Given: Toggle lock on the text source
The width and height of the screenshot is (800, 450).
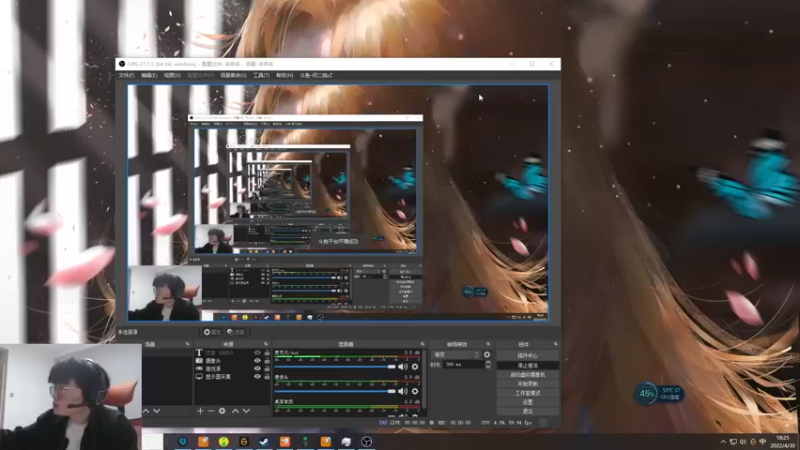Looking at the screenshot, I should pyautogui.click(x=267, y=353).
